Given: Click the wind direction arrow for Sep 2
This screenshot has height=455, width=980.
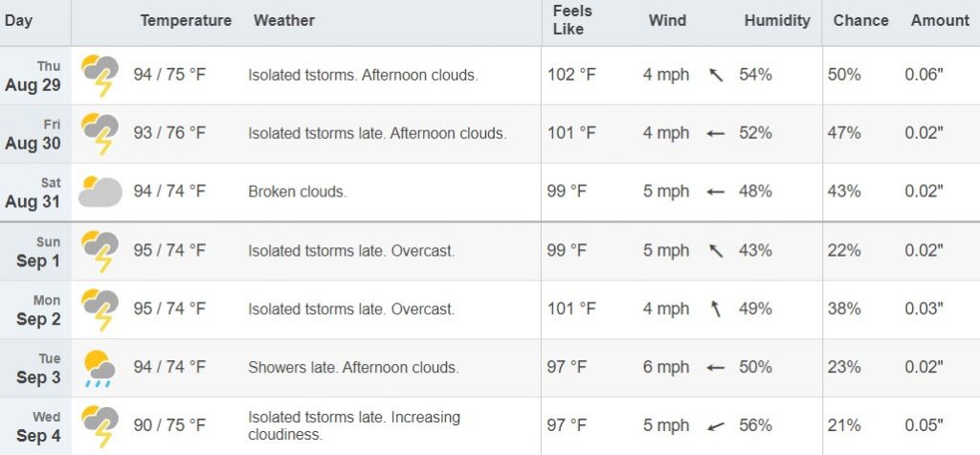Looking at the screenshot, I should 716,308.
